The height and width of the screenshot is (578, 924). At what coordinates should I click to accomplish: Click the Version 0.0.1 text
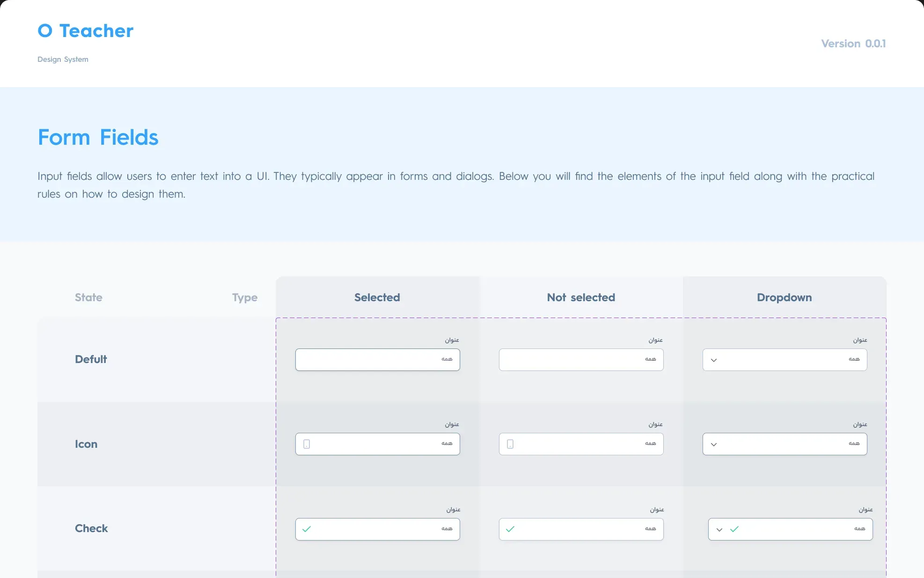coord(853,44)
